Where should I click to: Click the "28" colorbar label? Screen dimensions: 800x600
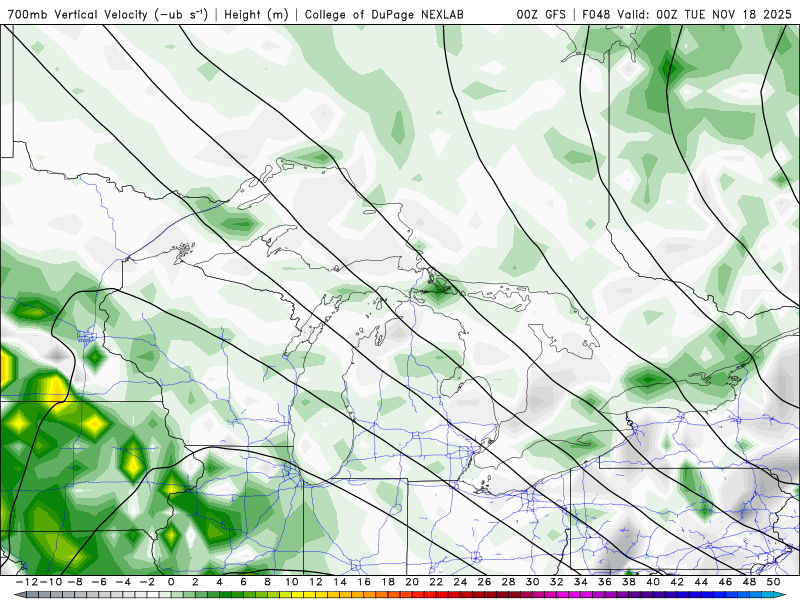[x=508, y=582]
